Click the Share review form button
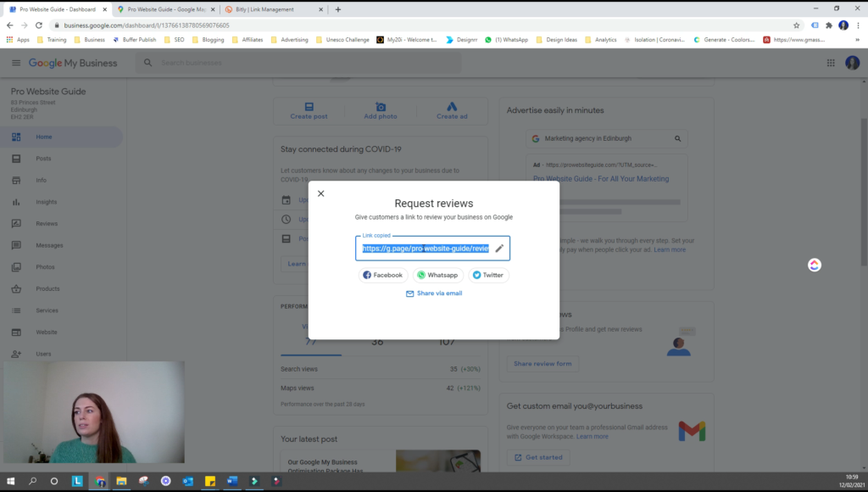The height and width of the screenshot is (492, 868). tap(542, 363)
